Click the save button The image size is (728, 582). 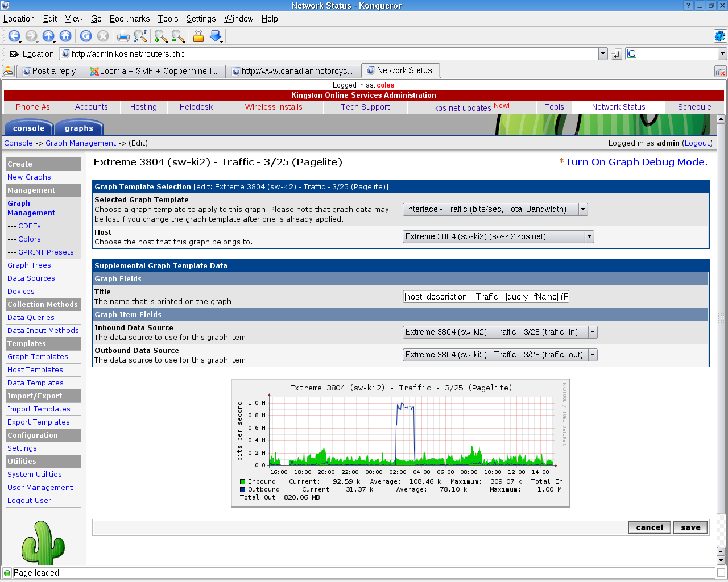690,527
